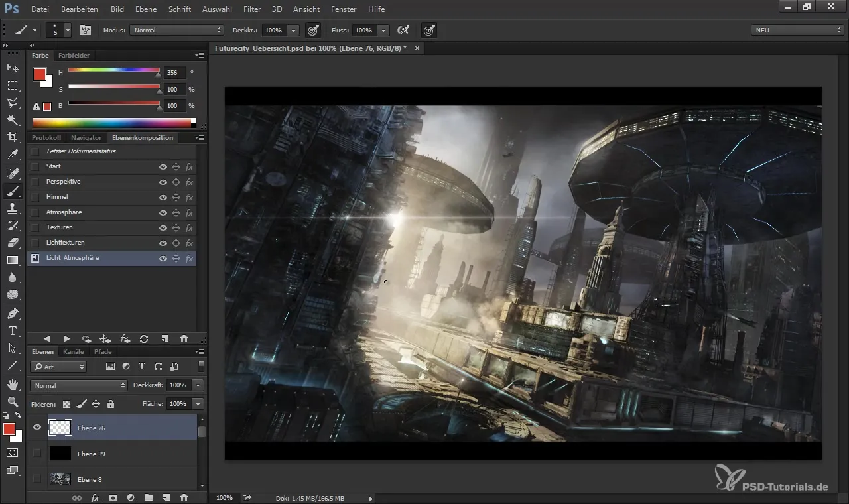
Task: Select the Clone Stamp tool
Action: (13, 208)
